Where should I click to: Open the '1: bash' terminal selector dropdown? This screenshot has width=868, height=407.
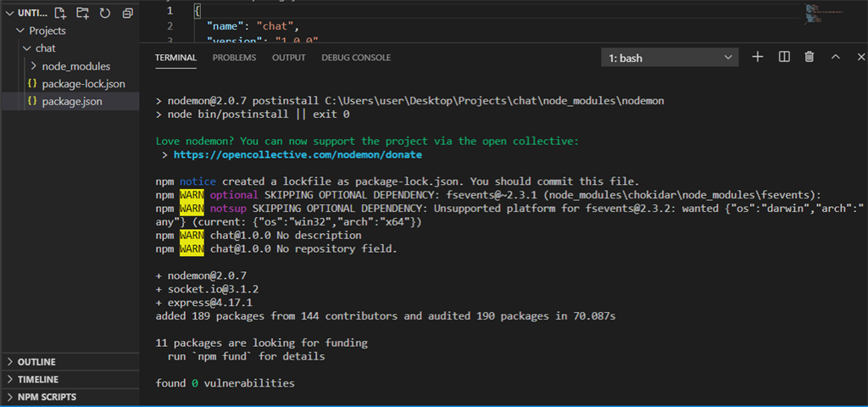pyautogui.click(x=669, y=57)
